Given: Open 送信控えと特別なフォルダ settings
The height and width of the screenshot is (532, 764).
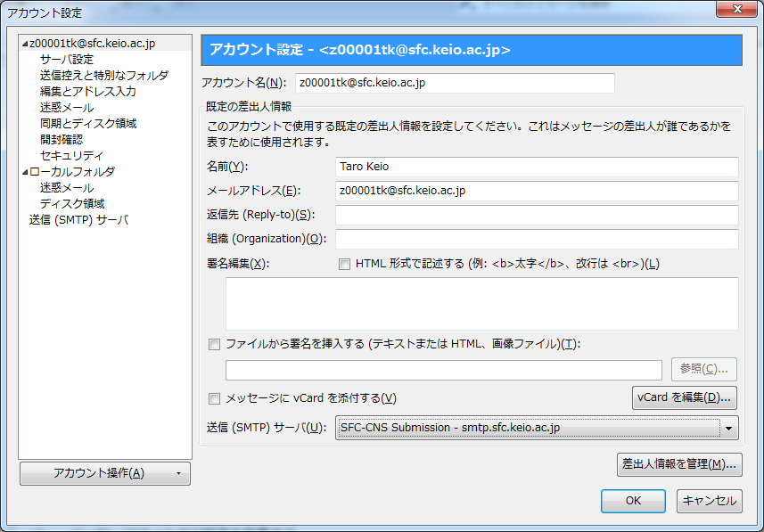Looking at the screenshot, I should (x=103, y=76).
